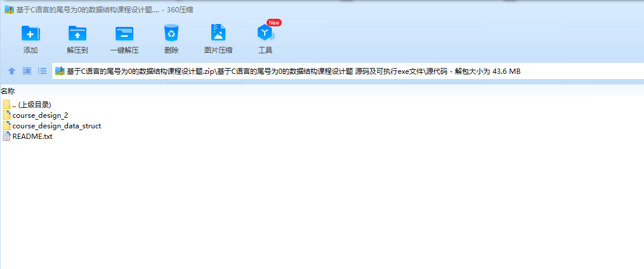Click the 一键解压 one-click extract icon

click(124, 33)
